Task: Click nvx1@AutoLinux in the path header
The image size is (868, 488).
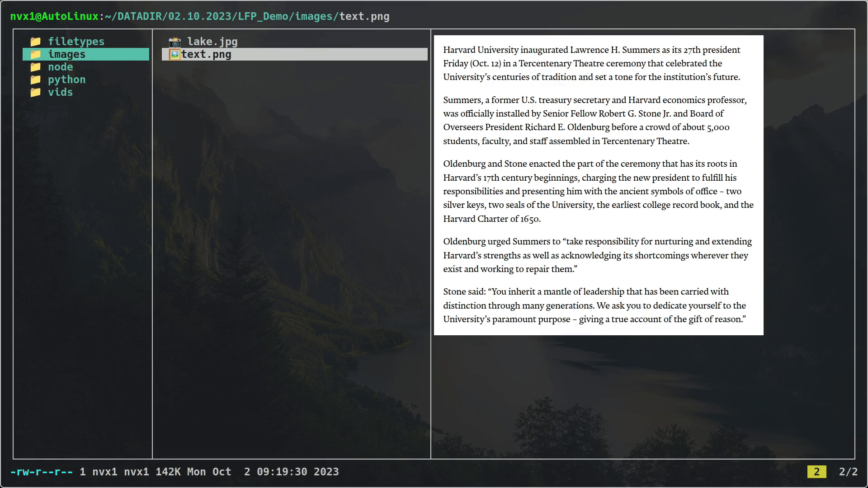Action: [54, 16]
